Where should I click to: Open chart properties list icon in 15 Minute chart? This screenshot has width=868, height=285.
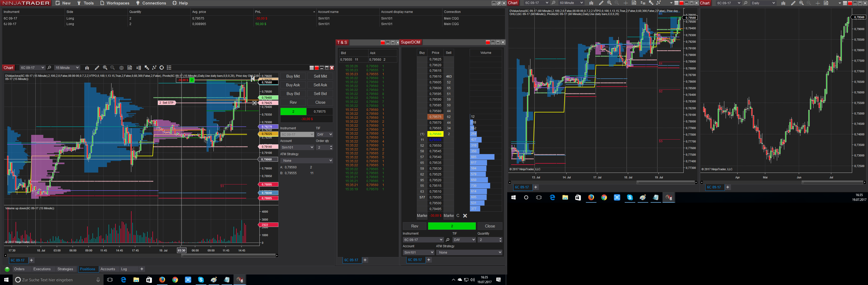(x=169, y=68)
